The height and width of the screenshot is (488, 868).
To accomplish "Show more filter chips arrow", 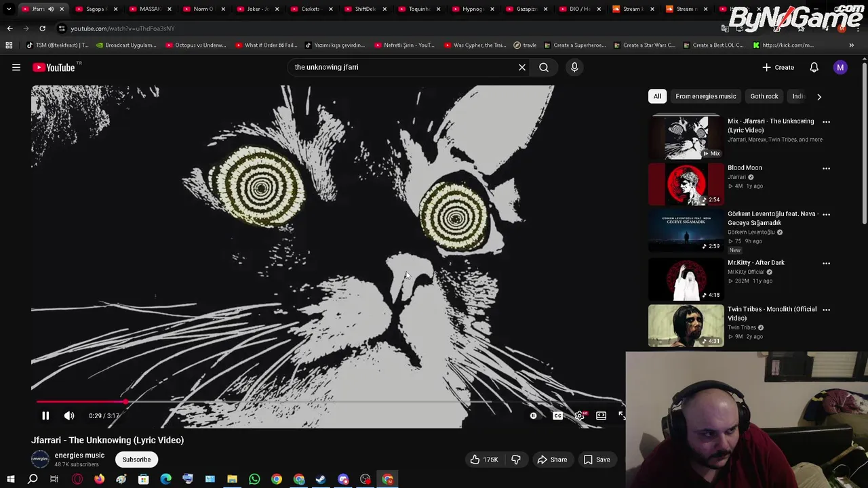I will (818, 96).
